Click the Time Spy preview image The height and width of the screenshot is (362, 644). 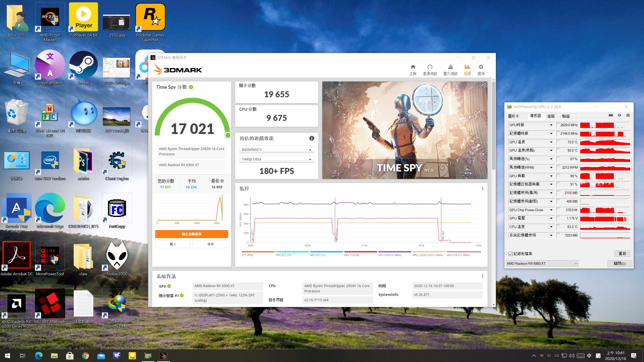click(x=405, y=130)
